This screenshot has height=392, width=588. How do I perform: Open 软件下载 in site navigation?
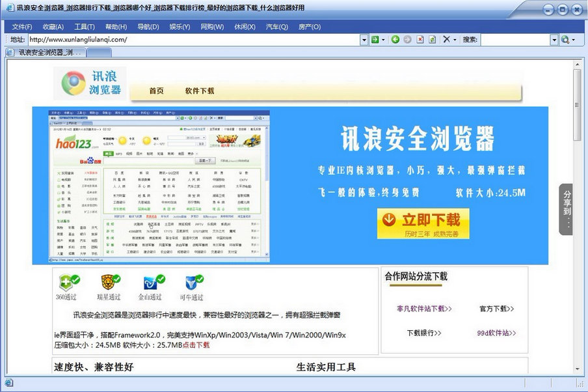200,91
